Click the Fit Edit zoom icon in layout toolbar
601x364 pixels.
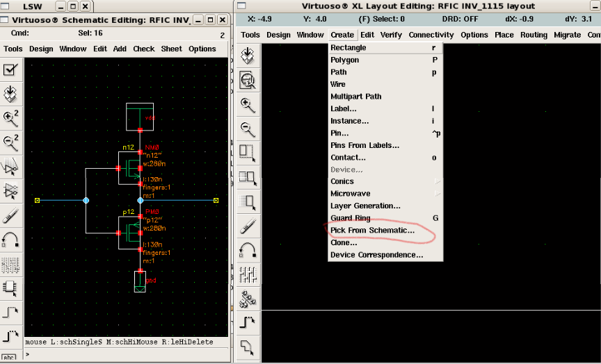pyautogui.click(x=248, y=80)
